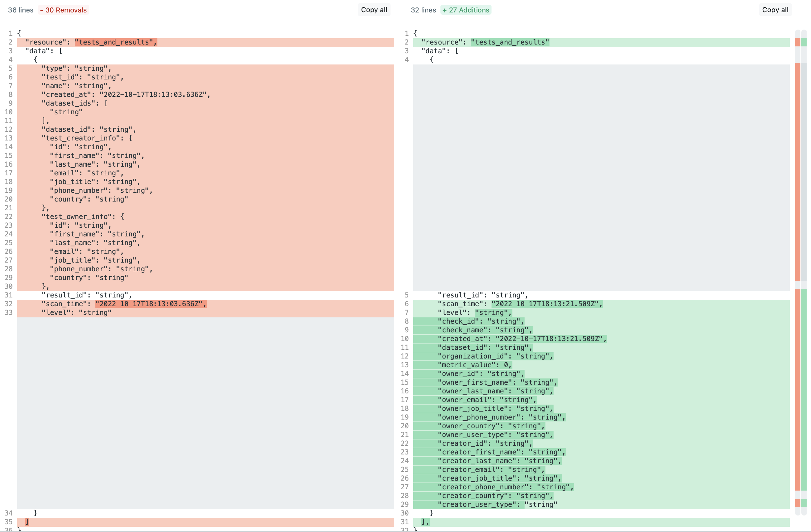Click the left "level": "string" line
The height and width of the screenshot is (532, 811).
click(76, 313)
